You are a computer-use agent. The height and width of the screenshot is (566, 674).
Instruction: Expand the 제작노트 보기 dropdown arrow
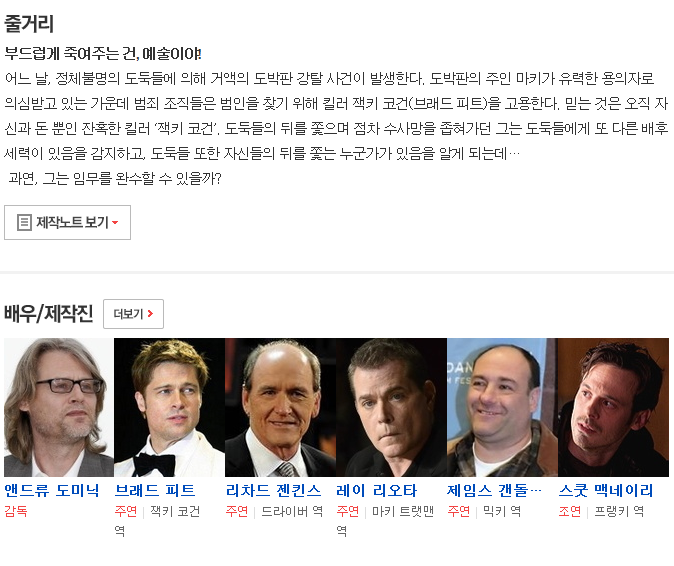click(x=115, y=223)
